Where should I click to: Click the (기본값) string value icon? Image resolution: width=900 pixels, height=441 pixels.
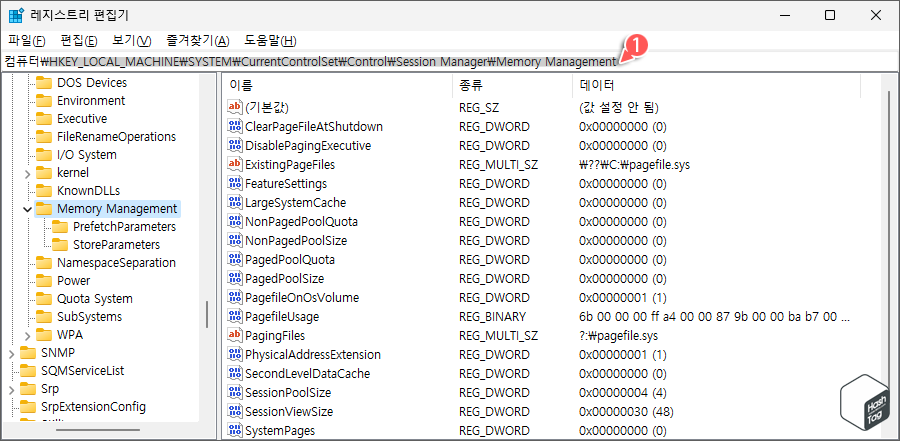[x=235, y=107]
